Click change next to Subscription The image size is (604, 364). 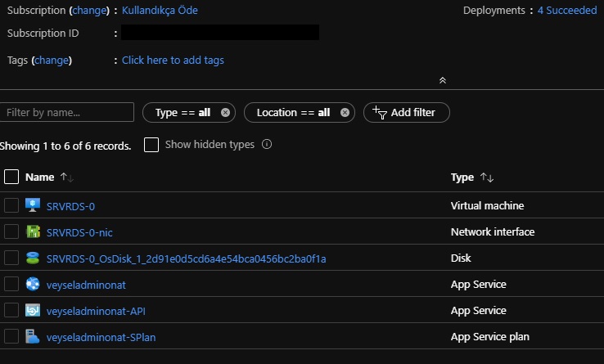tap(89, 11)
